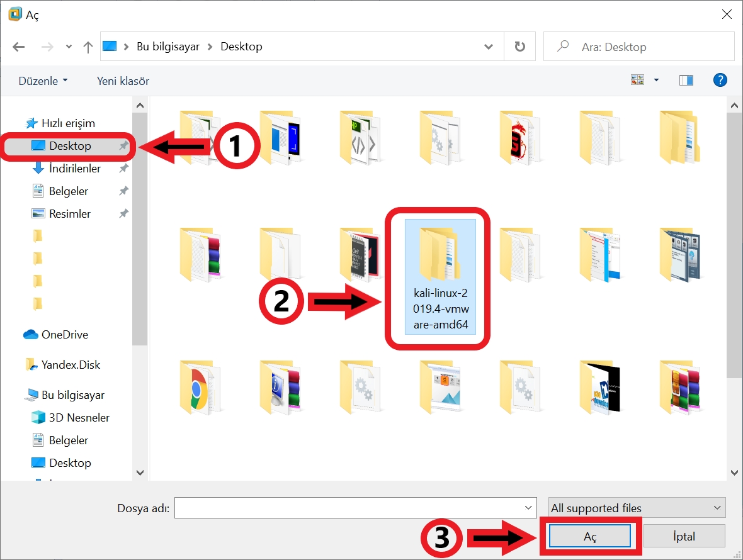743x560 pixels.
Task: Select OneDrive in the navigation pane
Action: pyautogui.click(x=56, y=335)
